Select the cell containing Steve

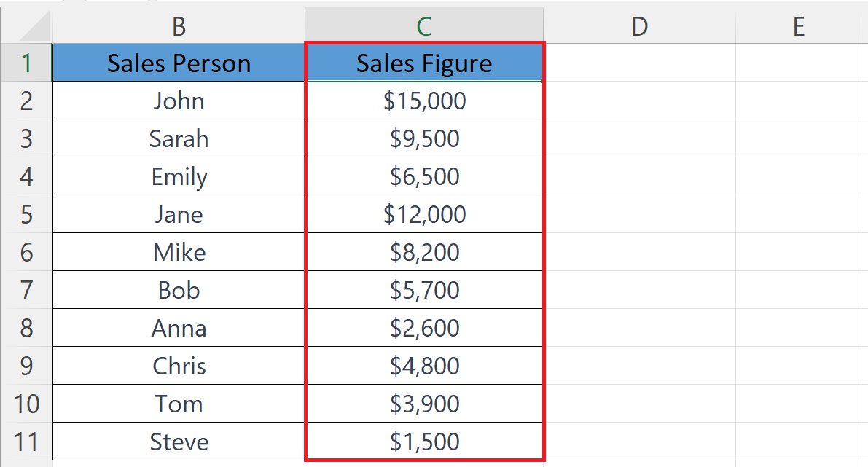pos(179,442)
